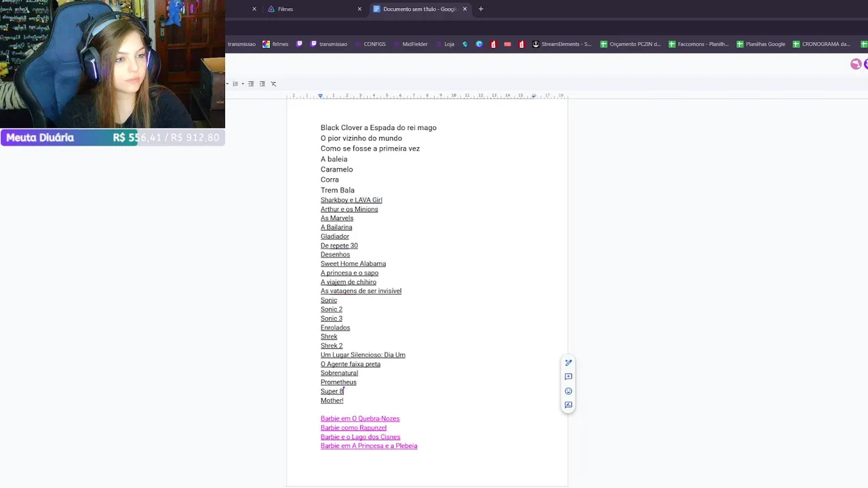Open the Loja bookmark
This screenshot has height=488, width=868.
444,44
